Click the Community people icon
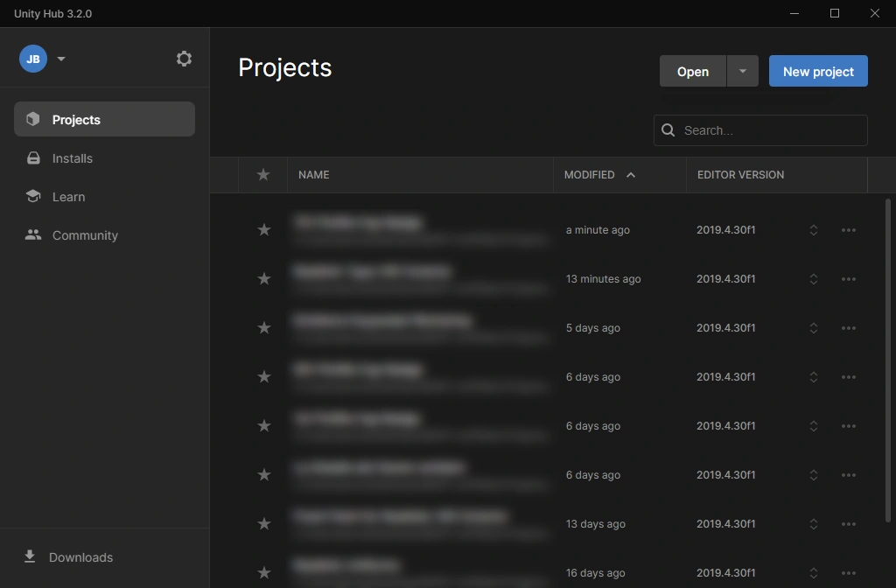This screenshot has width=896, height=588. pyautogui.click(x=33, y=234)
